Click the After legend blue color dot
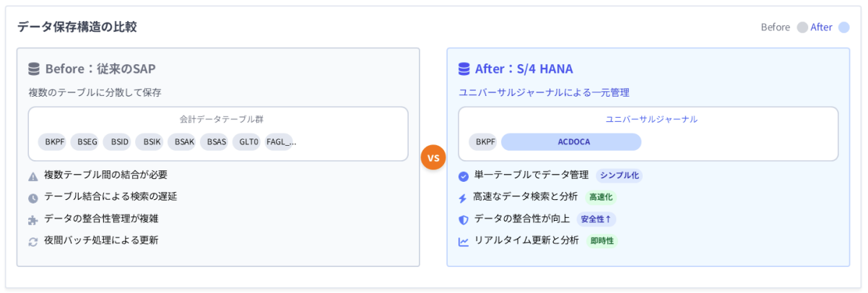The width and height of the screenshot is (868, 293). pyautogui.click(x=843, y=27)
